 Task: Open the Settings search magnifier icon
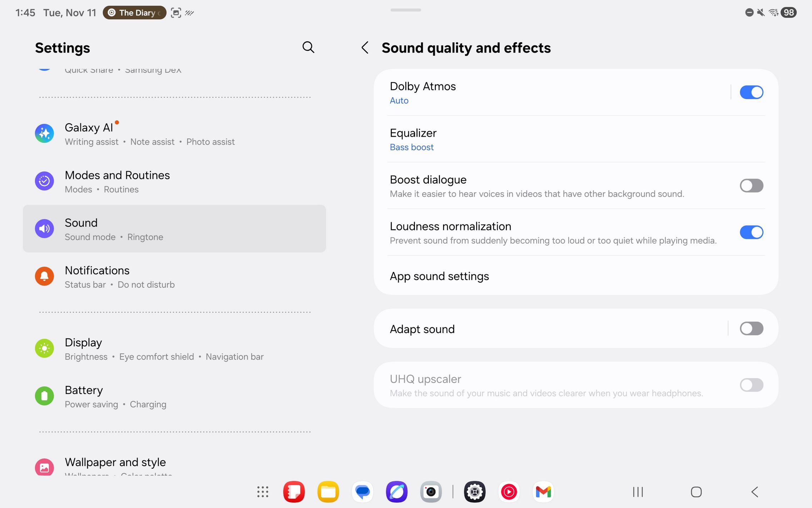tap(308, 47)
